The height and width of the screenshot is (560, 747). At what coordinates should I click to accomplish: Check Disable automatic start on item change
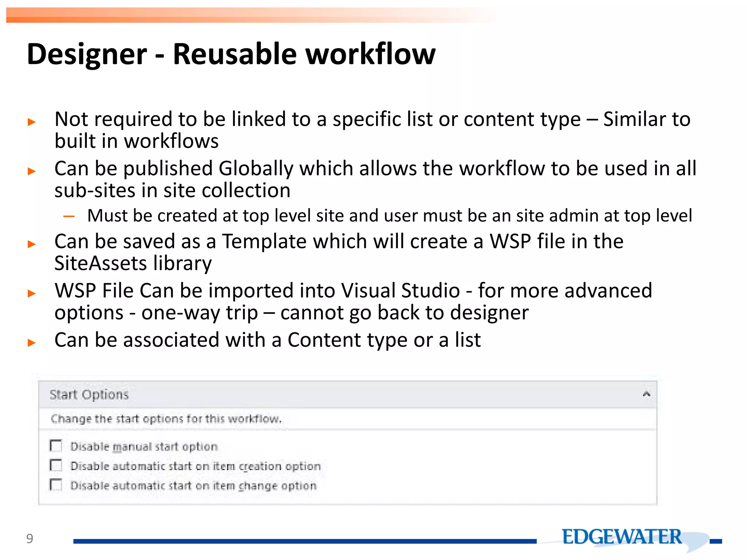56,485
